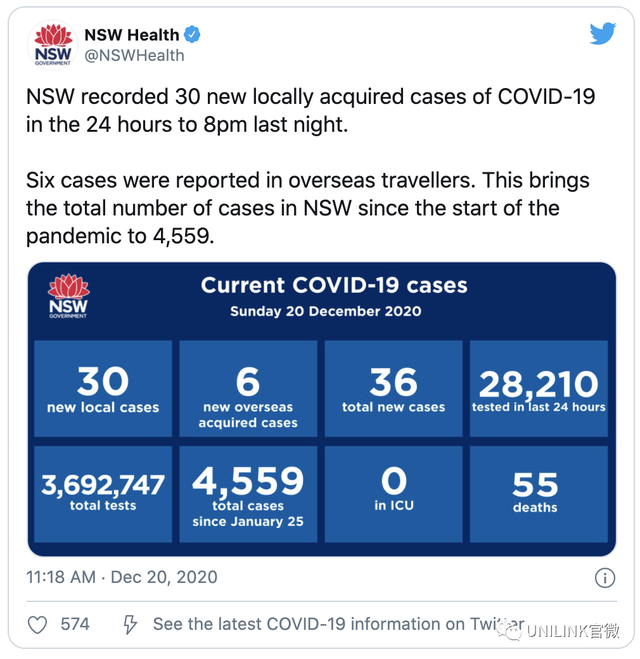
Task: Like the tweet using the heart icon
Action: click(x=37, y=625)
